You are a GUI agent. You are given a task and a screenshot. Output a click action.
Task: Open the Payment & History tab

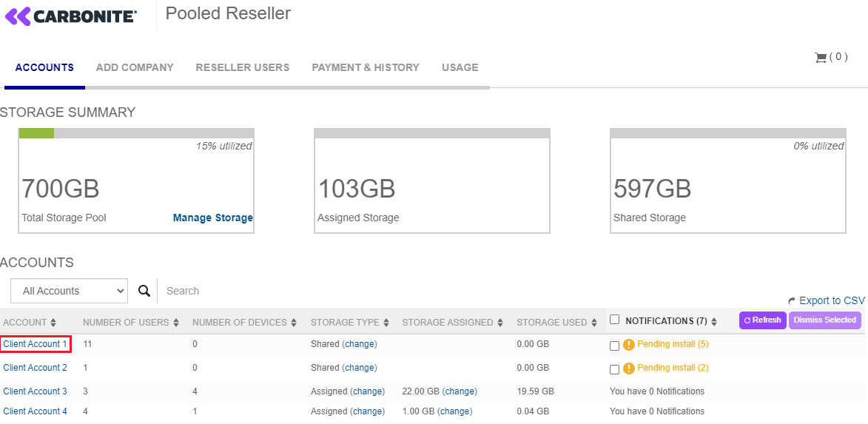click(365, 67)
